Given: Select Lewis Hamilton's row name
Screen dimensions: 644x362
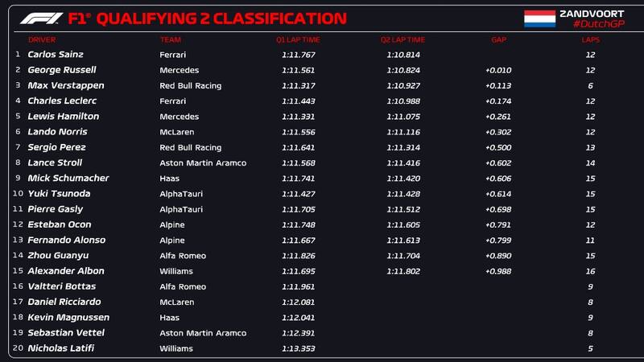Looking at the screenshot, I should [x=63, y=117].
